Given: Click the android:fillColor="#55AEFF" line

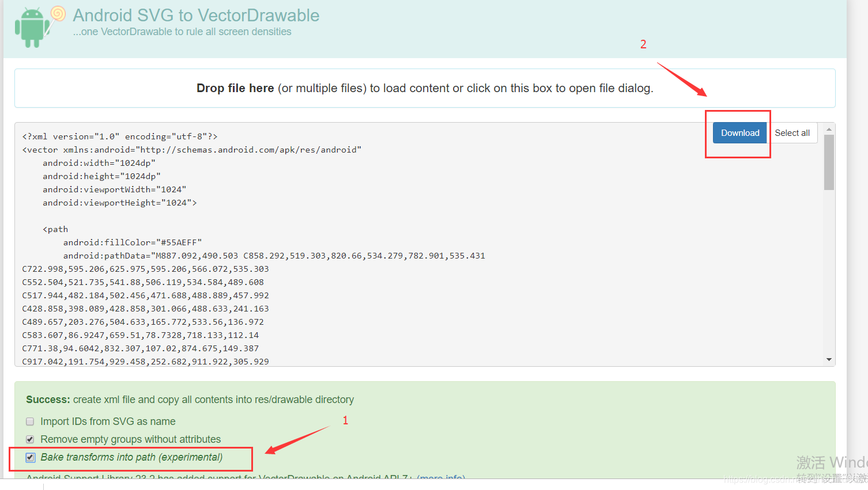Looking at the screenshot, I should pos(133,242).
